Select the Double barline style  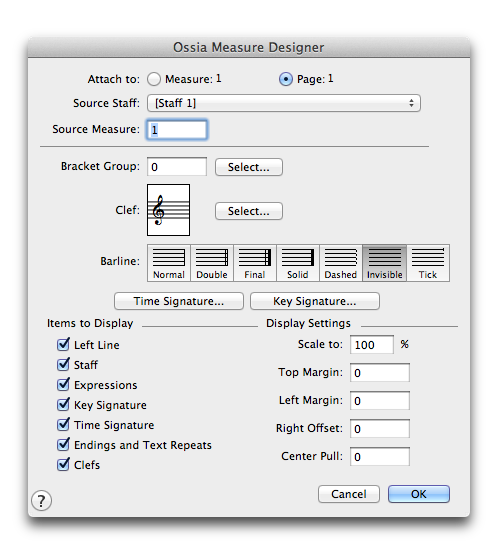(x=212, y=263)
